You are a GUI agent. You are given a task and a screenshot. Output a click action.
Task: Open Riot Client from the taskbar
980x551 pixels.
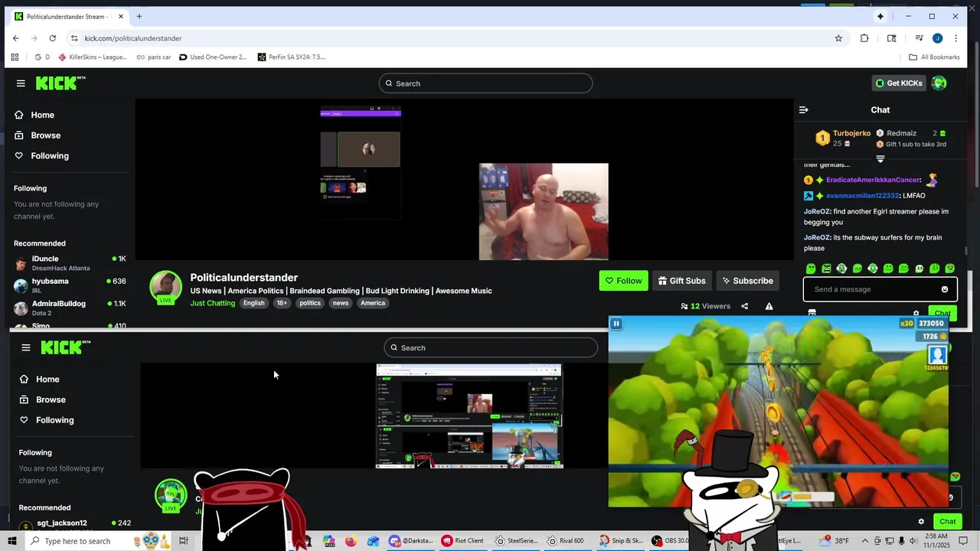[x=462, y=540]
